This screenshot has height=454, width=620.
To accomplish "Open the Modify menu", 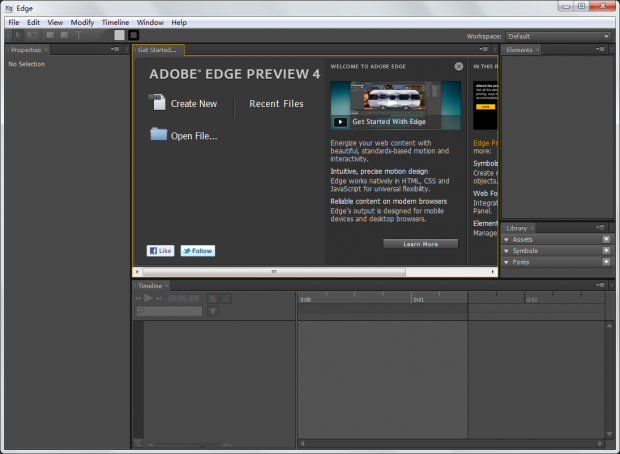I will click(x=82, y=22).
